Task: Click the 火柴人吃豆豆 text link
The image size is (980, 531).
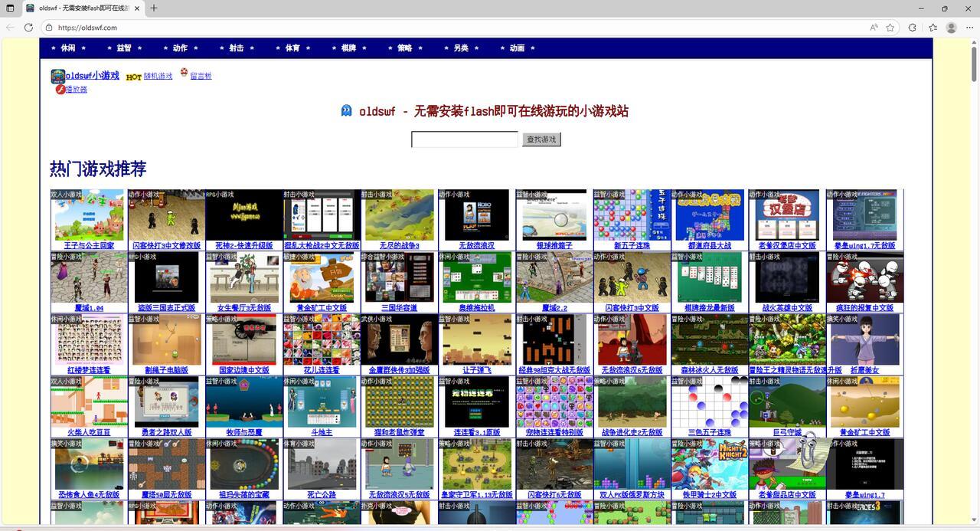Action: click(x=89, y=433)
